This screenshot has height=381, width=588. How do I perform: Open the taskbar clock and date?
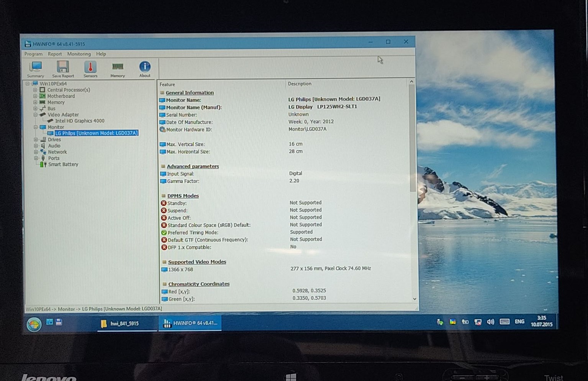pyautogui.click(x=542, y=321)
